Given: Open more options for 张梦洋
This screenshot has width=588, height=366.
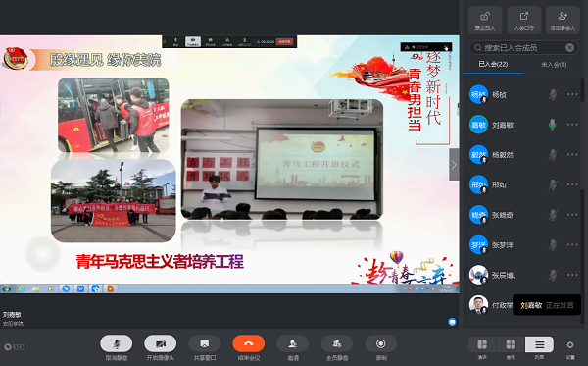Looking at the screenshot, I should pos(572,244).
